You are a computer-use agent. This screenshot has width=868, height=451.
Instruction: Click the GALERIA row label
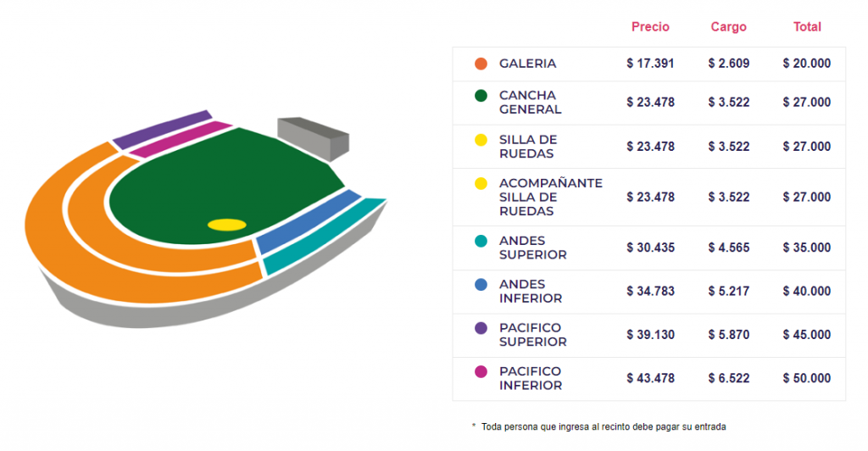527,64
